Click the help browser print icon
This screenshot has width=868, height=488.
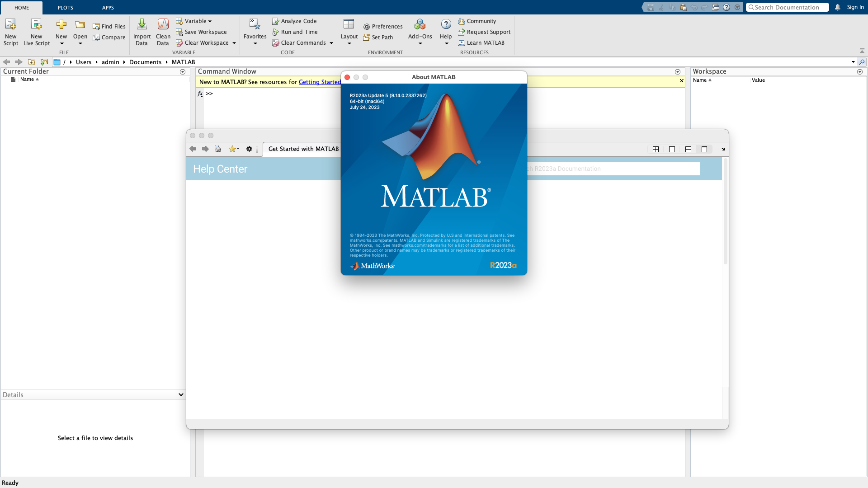point(218,149)
